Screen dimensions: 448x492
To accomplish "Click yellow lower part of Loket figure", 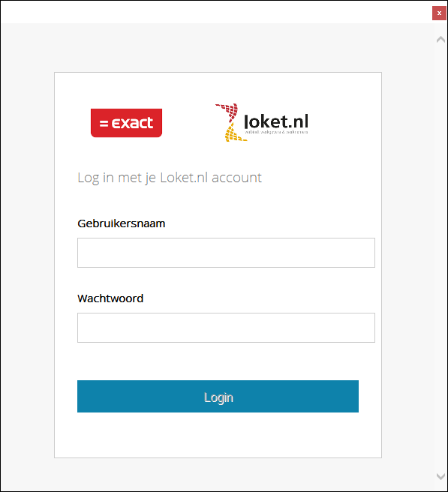I will coord(234,133).
